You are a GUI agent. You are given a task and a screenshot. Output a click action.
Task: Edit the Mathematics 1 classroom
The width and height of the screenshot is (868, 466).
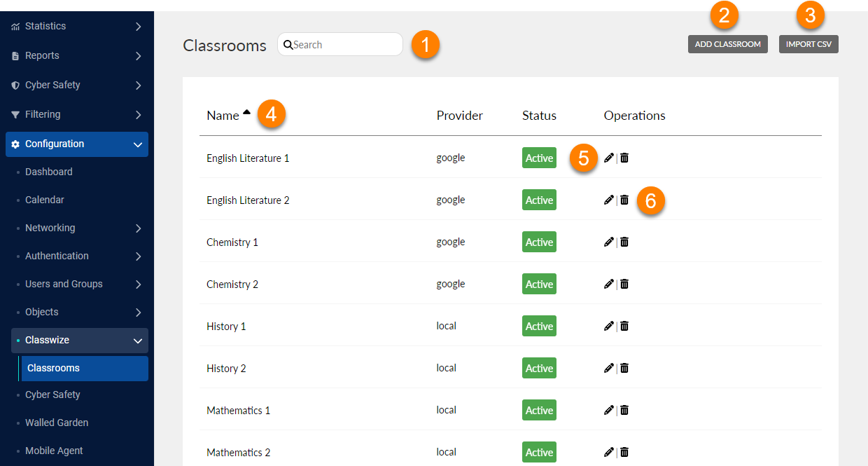608,411
